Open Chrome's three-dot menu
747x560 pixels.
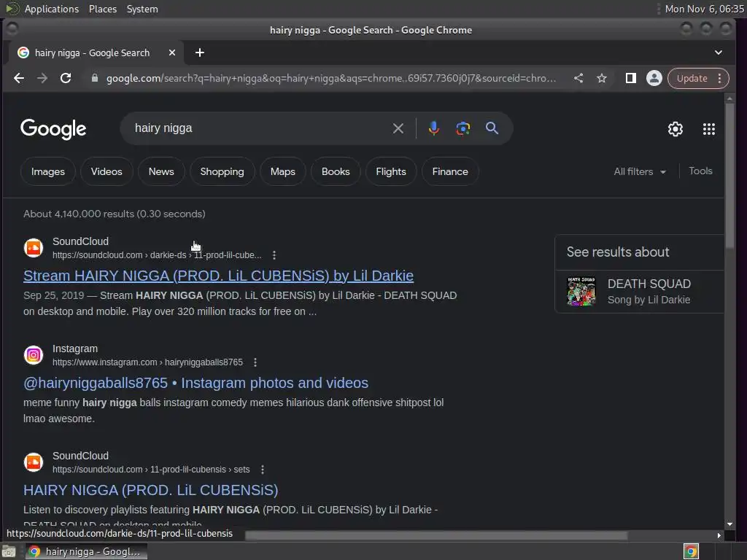tap(720, 78)
